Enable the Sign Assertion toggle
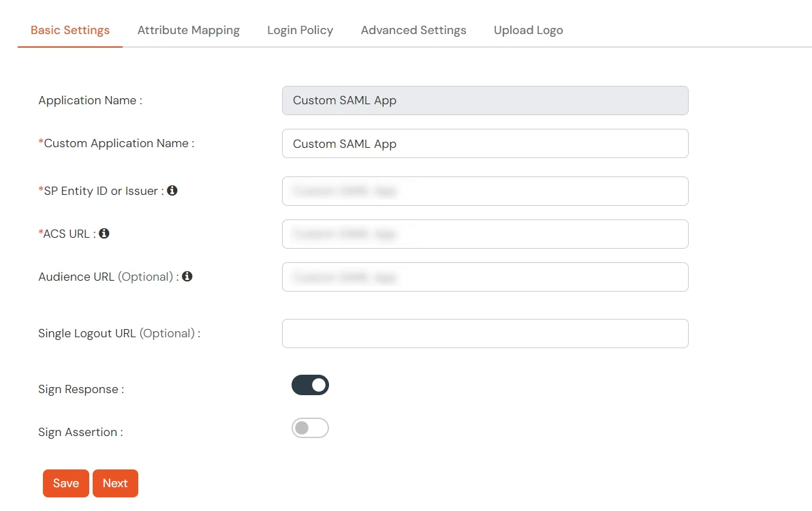The height and width of the screenshot is (511, 812). (310, 428)
